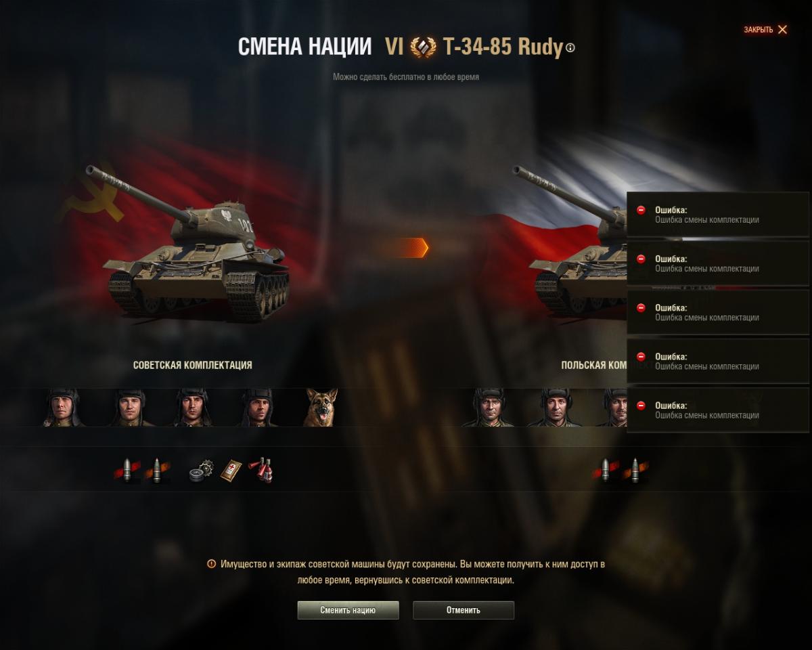Click the second Soviet shell ammo icon
Screen dimensions: 812x650
(157, 470)
